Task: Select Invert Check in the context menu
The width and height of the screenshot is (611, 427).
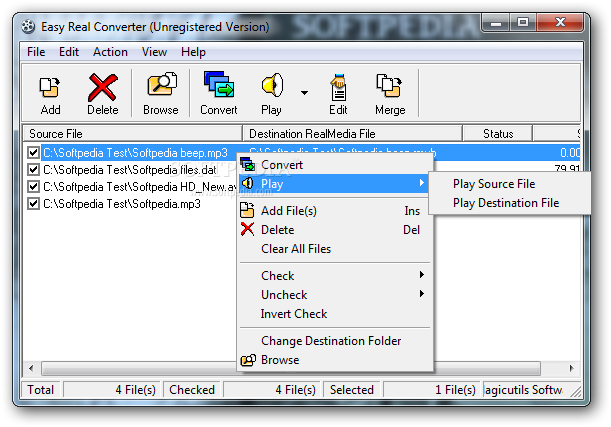Action: tap(336, 314)
